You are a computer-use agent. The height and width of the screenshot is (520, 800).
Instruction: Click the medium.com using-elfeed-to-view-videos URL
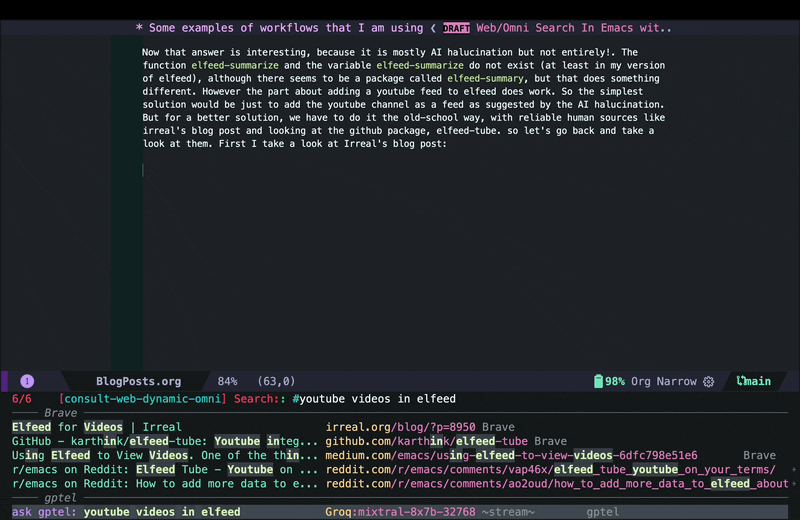click(511, 455)
